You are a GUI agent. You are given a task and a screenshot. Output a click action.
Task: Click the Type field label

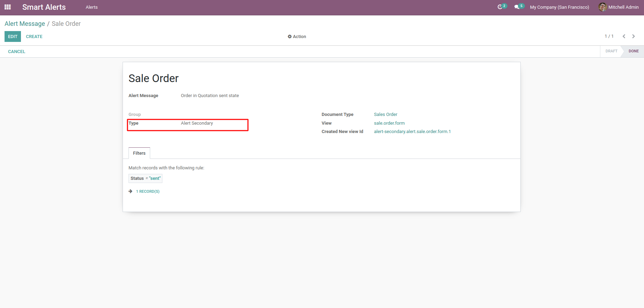click(133, 123)
